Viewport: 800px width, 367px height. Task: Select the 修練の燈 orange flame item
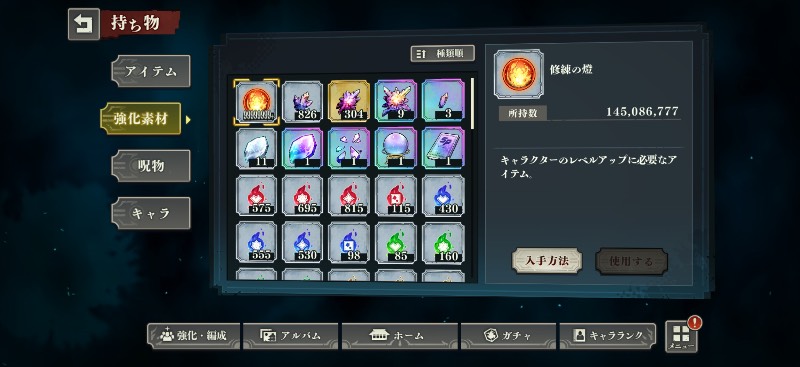click(x=257, y=101)
